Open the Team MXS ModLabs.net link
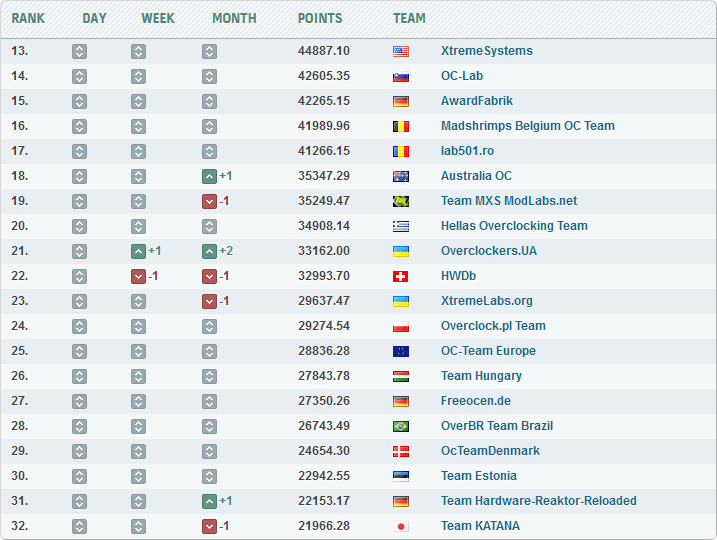717x540 pixels. click(509, 201)
